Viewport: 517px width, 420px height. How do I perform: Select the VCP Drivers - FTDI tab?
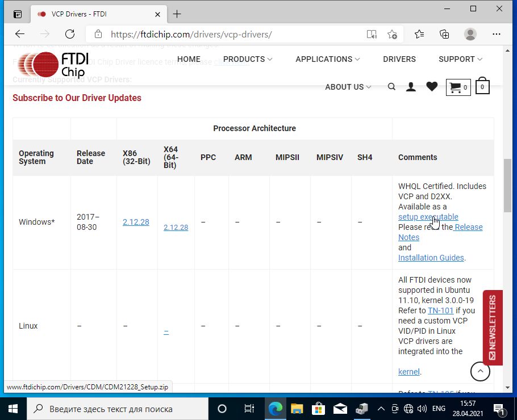click(99, 14)
